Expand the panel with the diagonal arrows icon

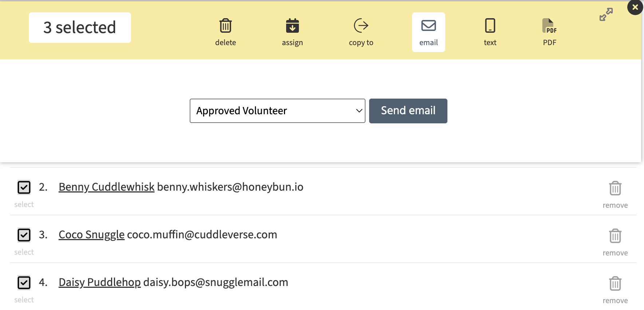[x=606, y=15]
